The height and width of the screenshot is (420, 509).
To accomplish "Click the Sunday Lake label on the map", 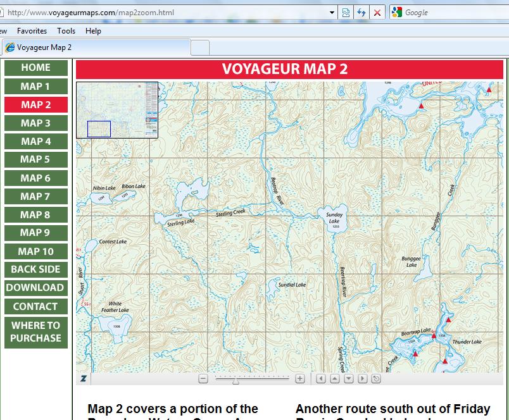I will (x=334, y=218).
